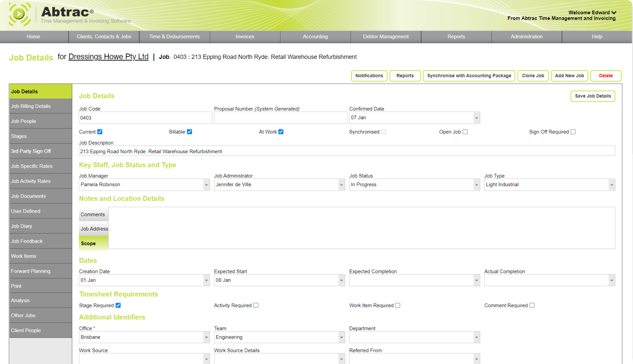The image size is (633, 364).
Task: Uncheck the At Work checkbox
Action: pos(281,132)
